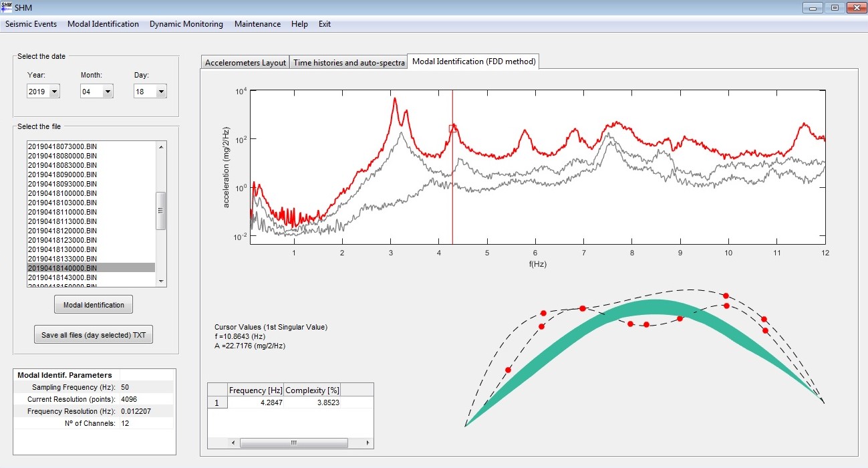Select file 20190418073000.BIN in the list
The image size is (868, 468).
pyautogui.click(x=62, y=146)
